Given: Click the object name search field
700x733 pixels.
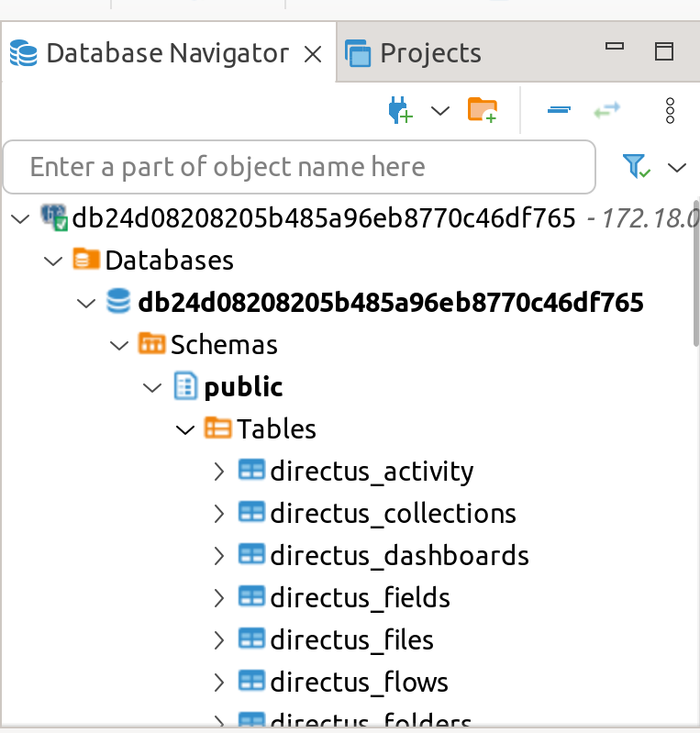Looking at the screenshot, I should (298, 167).
